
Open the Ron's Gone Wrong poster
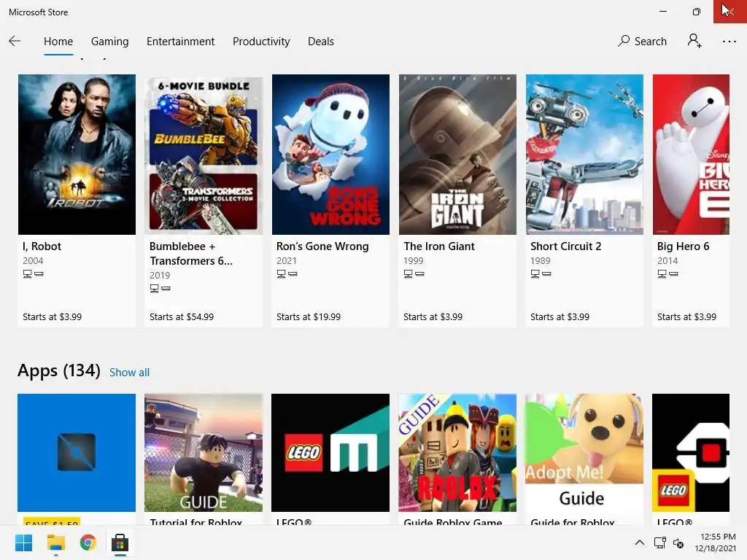pos(330,155)
